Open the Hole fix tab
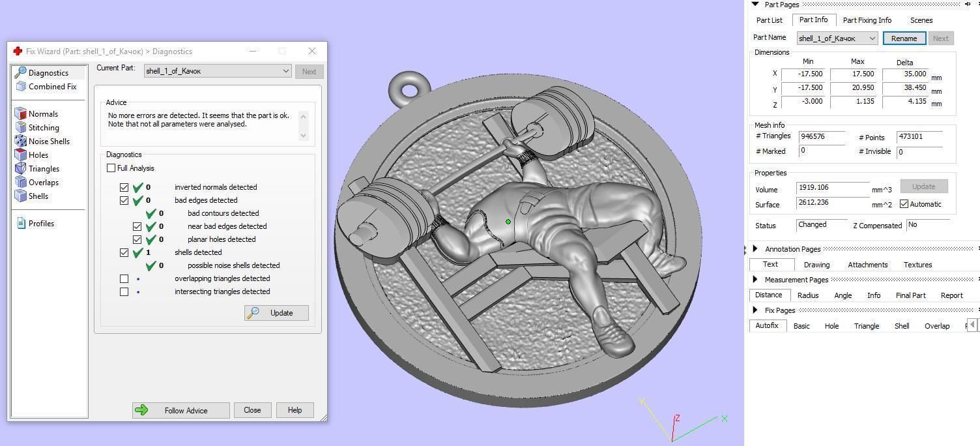The image size is (980, 446). pyautogui.click(x=831, y=326)
